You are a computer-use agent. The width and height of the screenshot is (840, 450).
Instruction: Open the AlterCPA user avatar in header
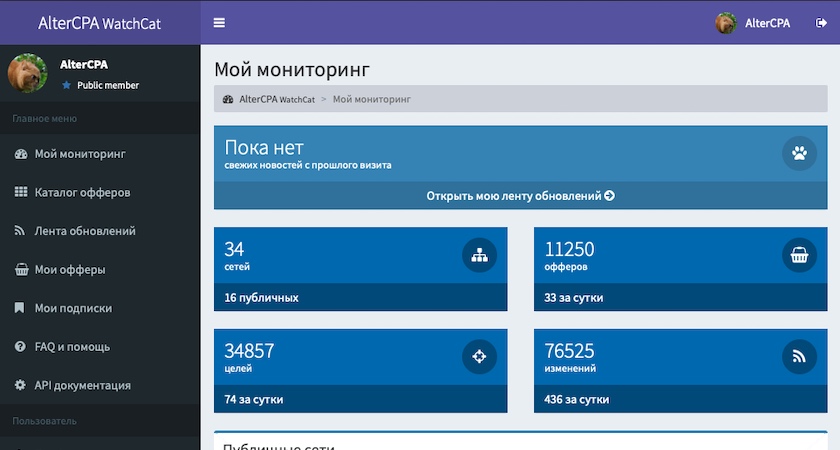click(x=725, y=23)
